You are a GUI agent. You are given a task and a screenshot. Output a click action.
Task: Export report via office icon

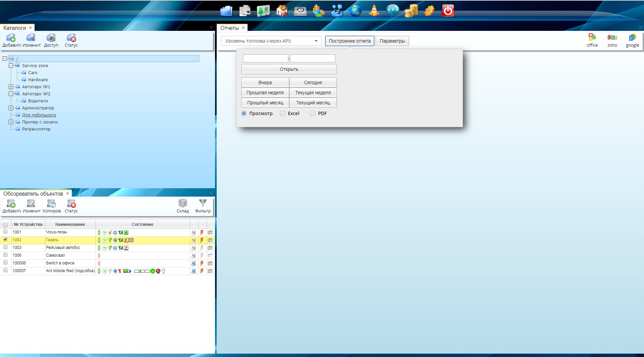coord(592,40)
